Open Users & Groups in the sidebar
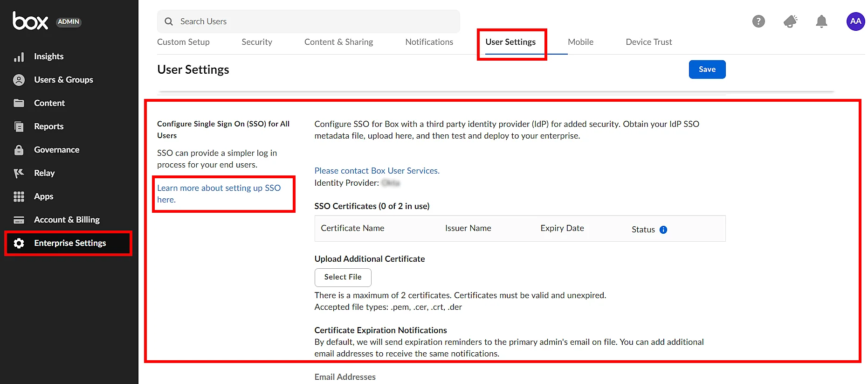The image size is (868, 384). click(x=63, y=80)
